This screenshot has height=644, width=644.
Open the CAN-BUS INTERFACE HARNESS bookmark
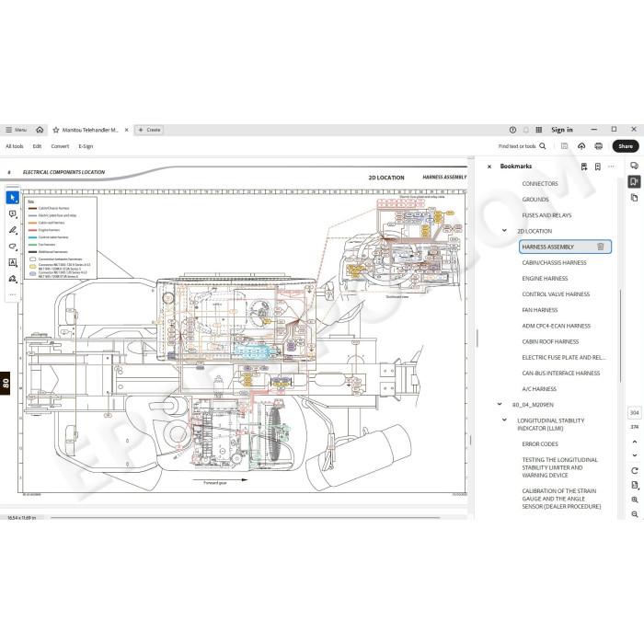(561, 373)
